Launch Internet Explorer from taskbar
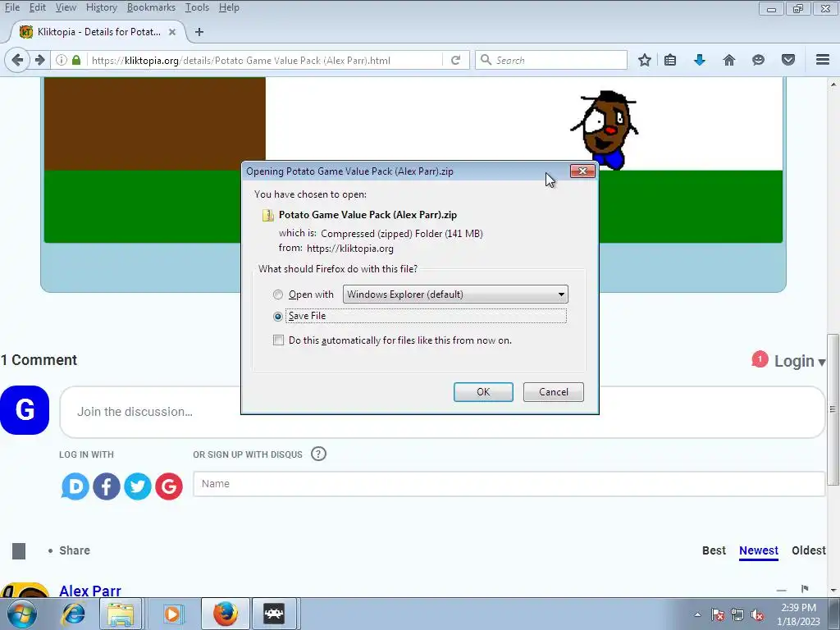This screenshot has width=840, height=630. click(x=73, y=614)
